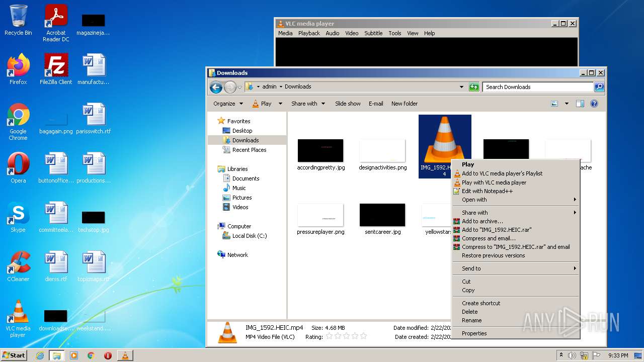
Task: Select Local Disk (C:) in sidebar
Action: point(249,236)
